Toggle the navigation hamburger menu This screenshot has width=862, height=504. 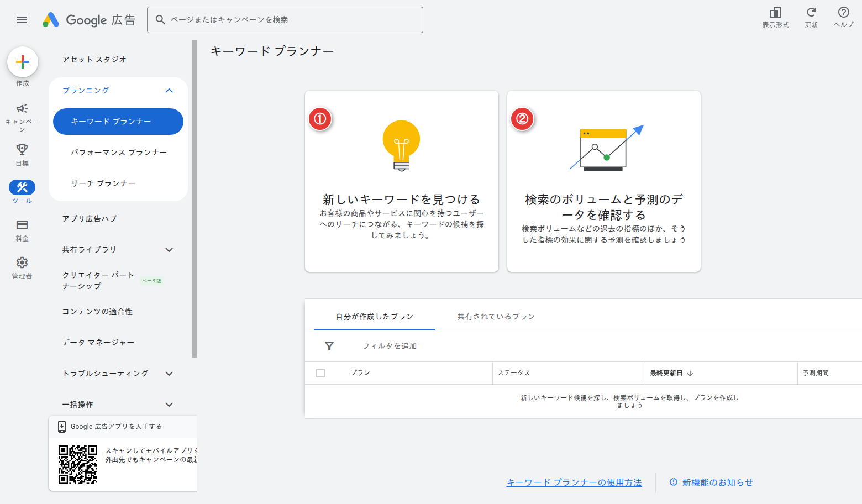click(x=22, y=20)
